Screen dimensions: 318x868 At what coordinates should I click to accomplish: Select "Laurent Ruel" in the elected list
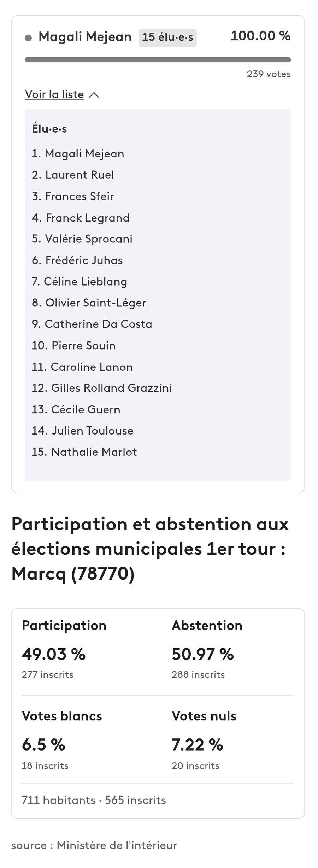79,175
